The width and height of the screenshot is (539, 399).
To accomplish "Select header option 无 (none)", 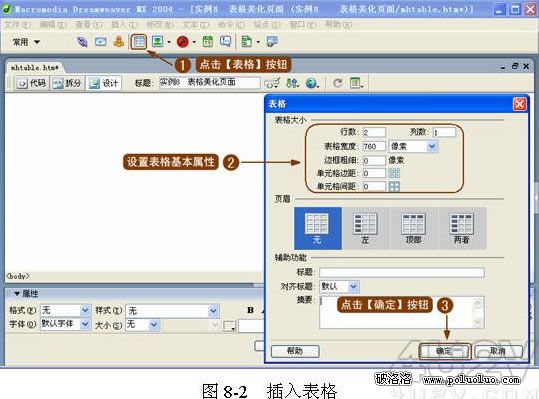I will coord(318,228).
